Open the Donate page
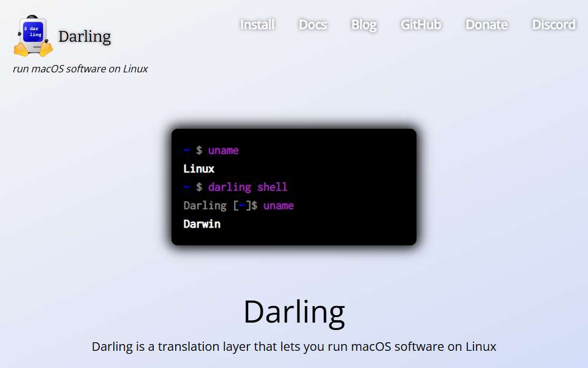 [x=486, y=25]
